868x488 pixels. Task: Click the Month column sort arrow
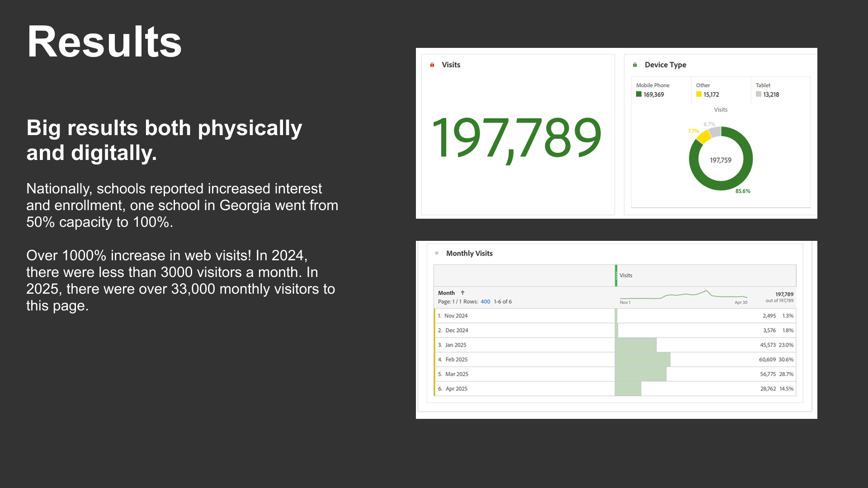(x=462, y=293)
